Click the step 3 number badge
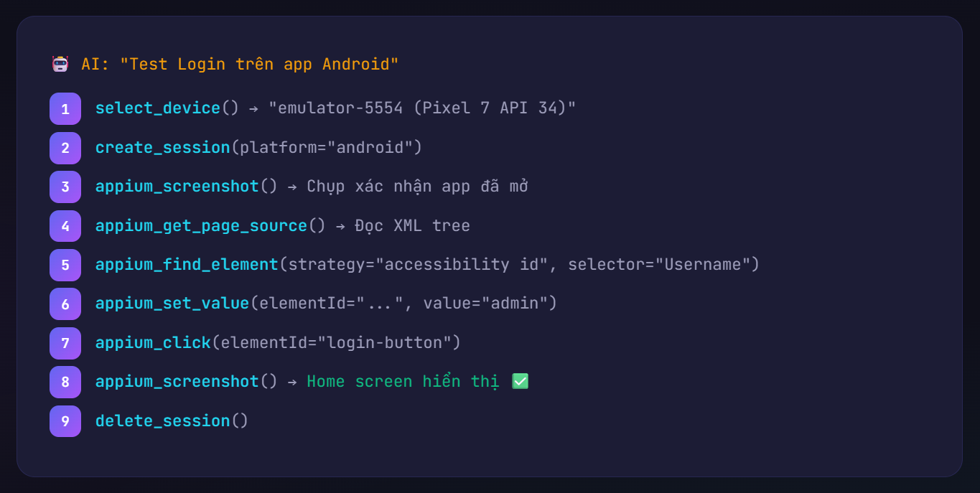 point(65,187)
